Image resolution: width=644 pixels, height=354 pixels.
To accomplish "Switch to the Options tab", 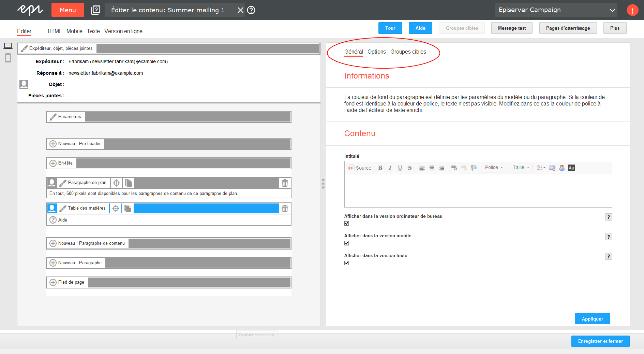I will 377,52.
